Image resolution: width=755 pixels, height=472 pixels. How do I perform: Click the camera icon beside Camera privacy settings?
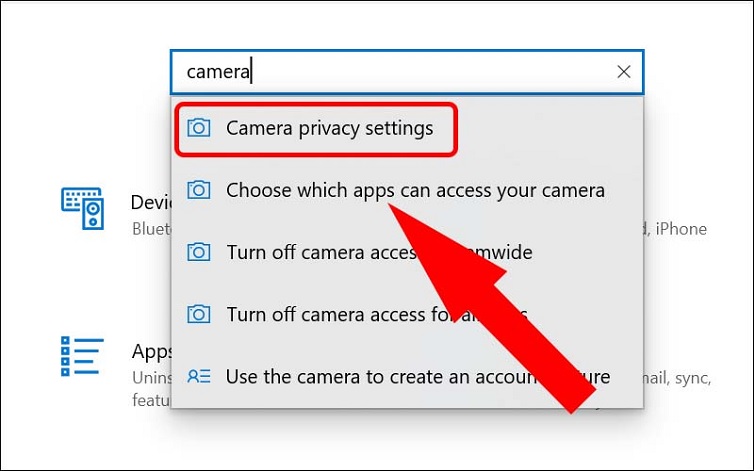point(199,128)
